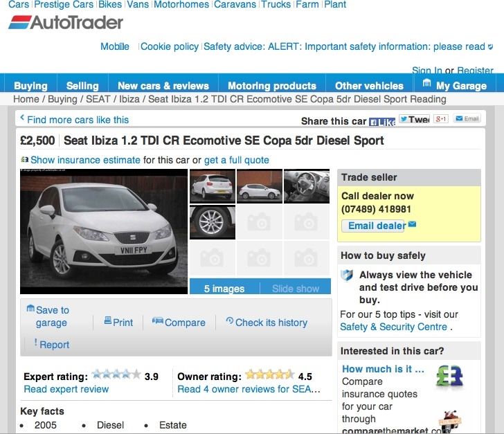Read the safety advice alert link

(x=344, y=46)
